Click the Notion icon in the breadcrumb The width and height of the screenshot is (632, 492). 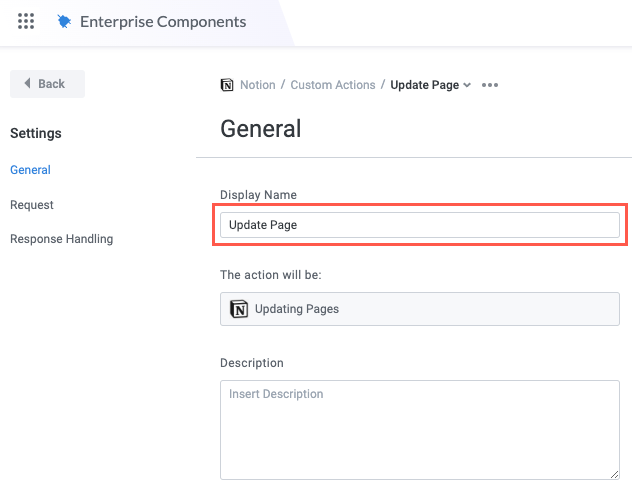click(227, 85)
